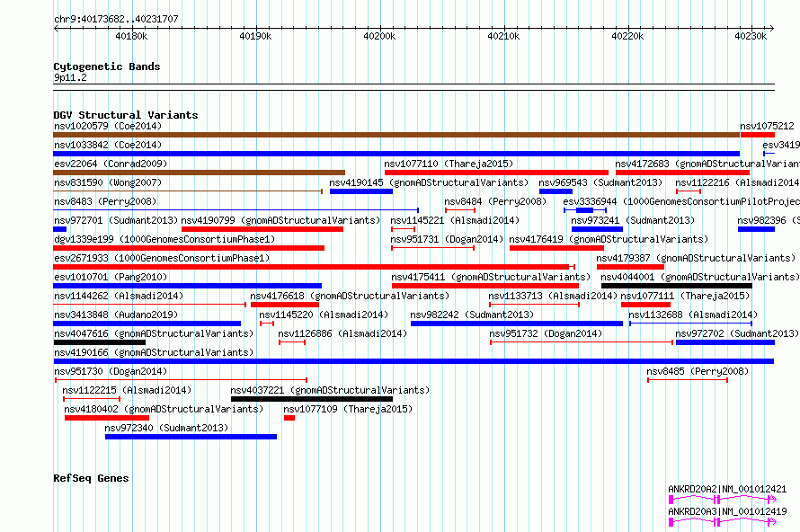Click the esv3336944 1000Genomes Pilot label

(x=681, y=201)
